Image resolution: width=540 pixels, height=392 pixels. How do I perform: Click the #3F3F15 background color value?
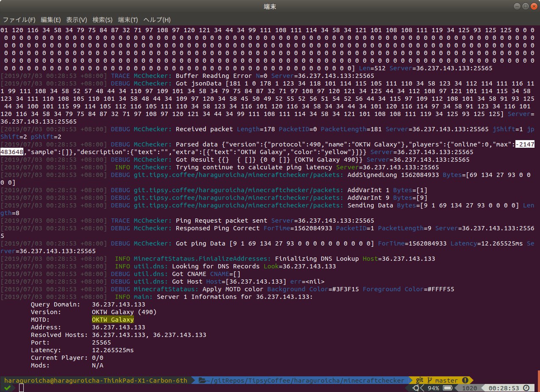pyautogui.click(x=345, y=289)
